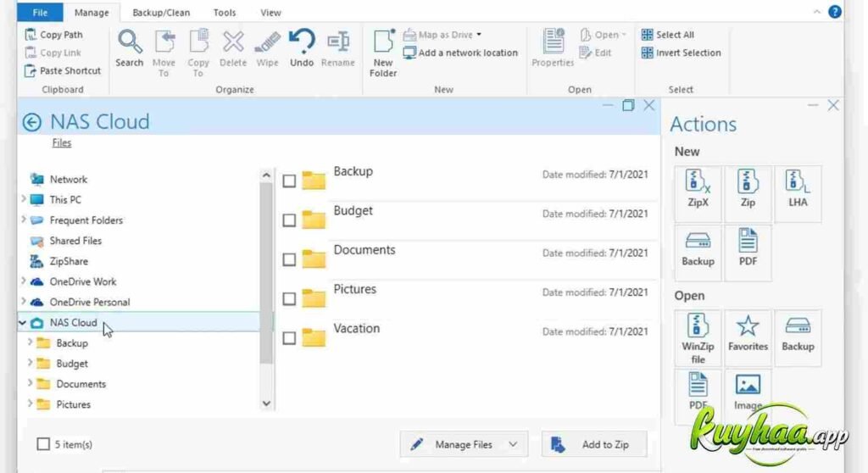The width and height of the screenshot is (868, 473).
Task: Check the Pictures folder checkbox
Action: [289, 299]
